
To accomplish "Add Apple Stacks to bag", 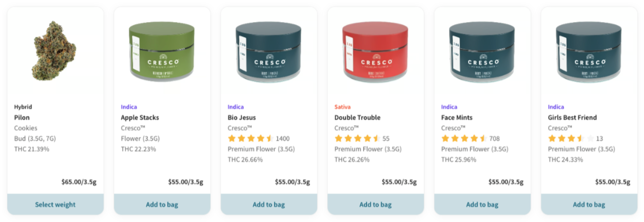I will (x=162, y=204).
